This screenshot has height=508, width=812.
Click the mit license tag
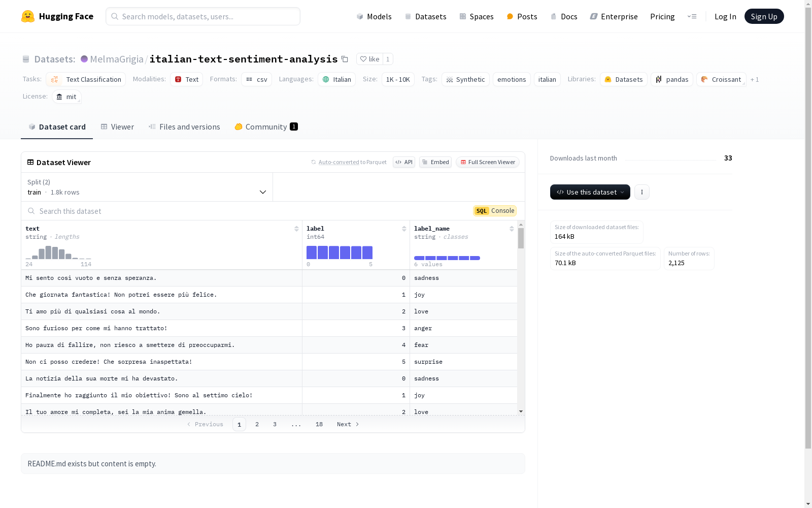pyautogui.click(x=66, y=97)
